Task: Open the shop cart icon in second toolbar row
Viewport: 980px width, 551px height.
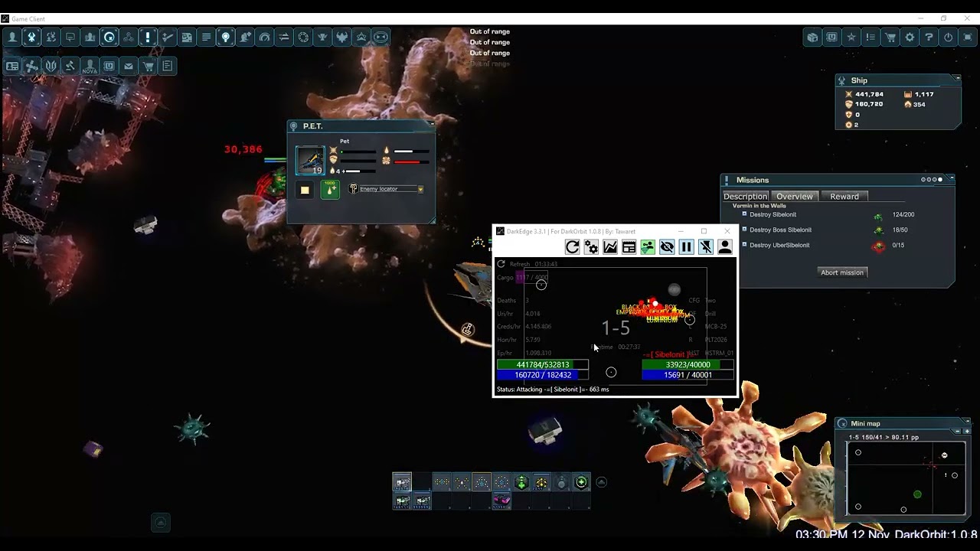Action: [149, 66]
